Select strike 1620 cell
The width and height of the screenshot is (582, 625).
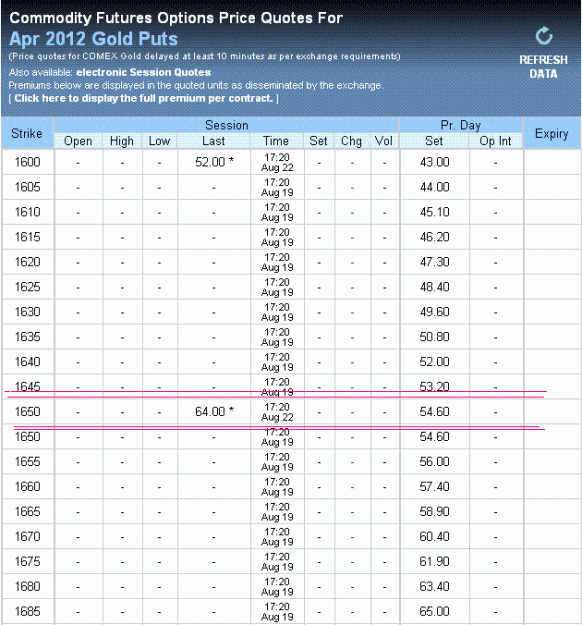point(28,262)
